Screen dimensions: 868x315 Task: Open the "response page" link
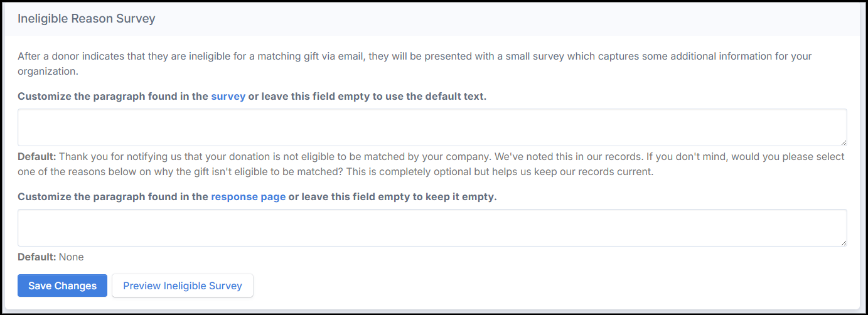(248, 196)
